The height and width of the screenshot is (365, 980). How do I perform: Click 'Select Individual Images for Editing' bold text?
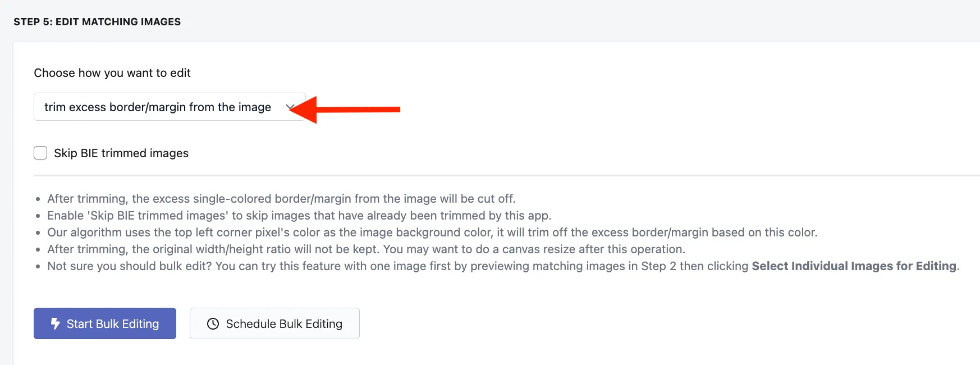[x=855, y=266]
